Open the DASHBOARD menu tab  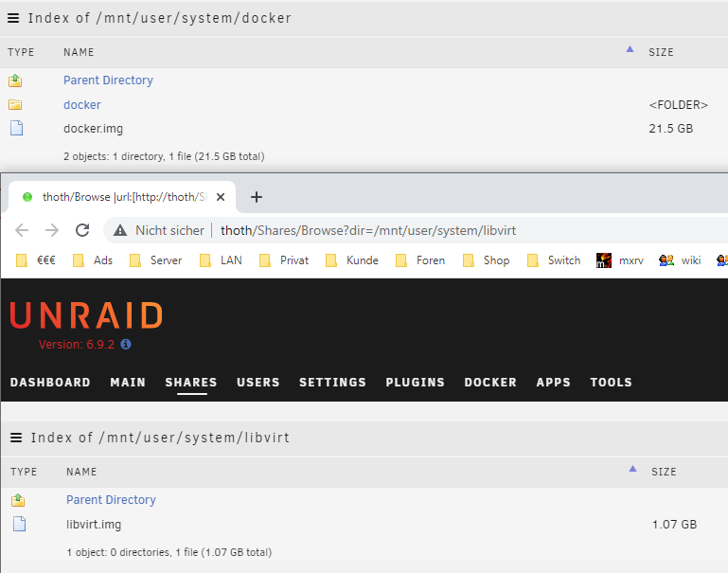(x=50, y=382)
